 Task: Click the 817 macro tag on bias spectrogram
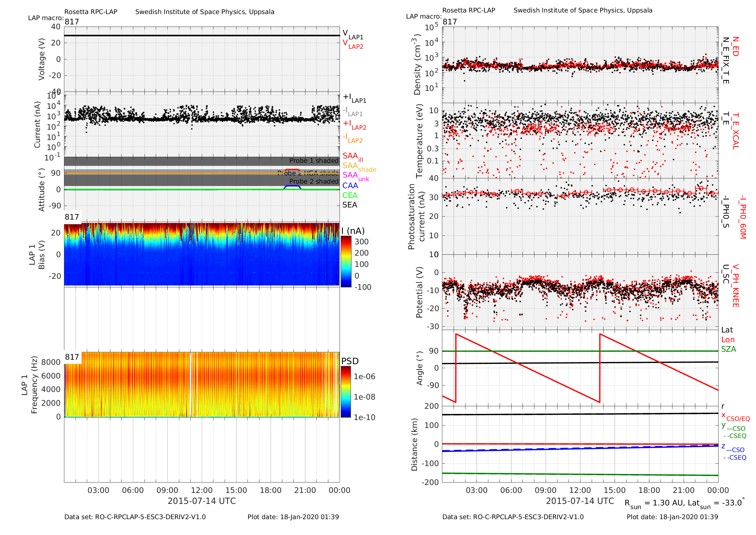click(72, 217)
